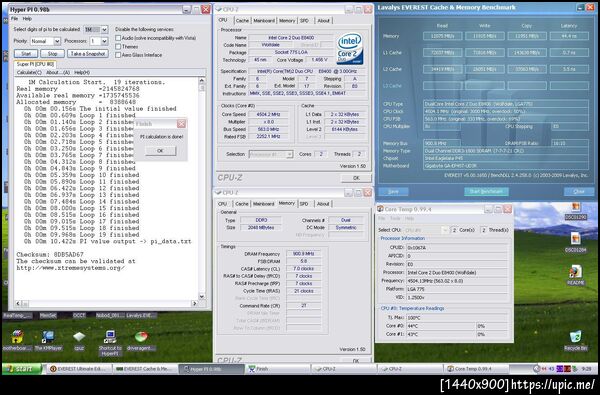Click the Memory Read result field in EVEREST
The image size is (600, 395).
[443, 36]
